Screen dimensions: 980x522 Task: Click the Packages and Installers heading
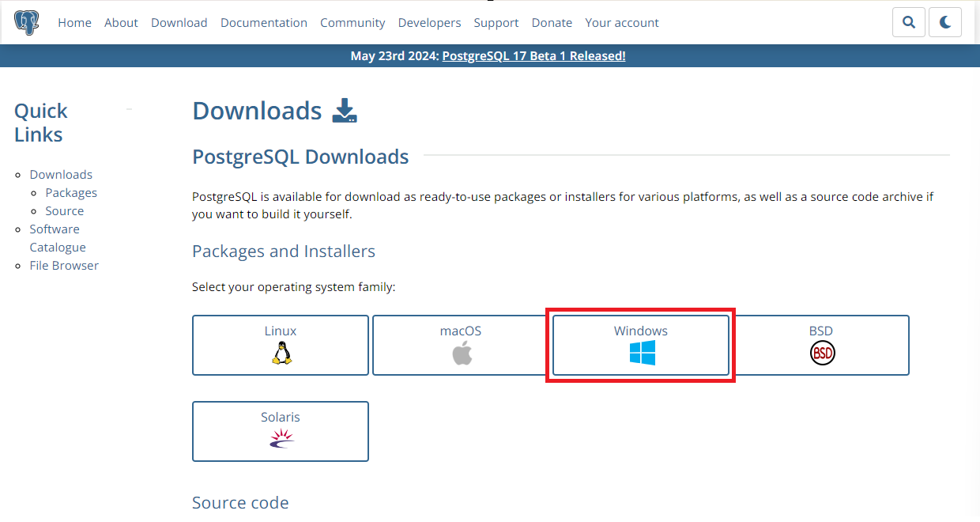[x=284, y=251]
